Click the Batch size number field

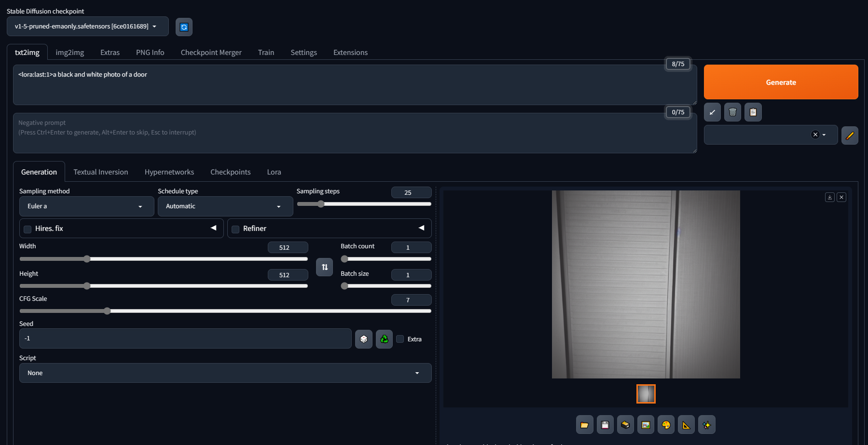(x=411, y=275)
